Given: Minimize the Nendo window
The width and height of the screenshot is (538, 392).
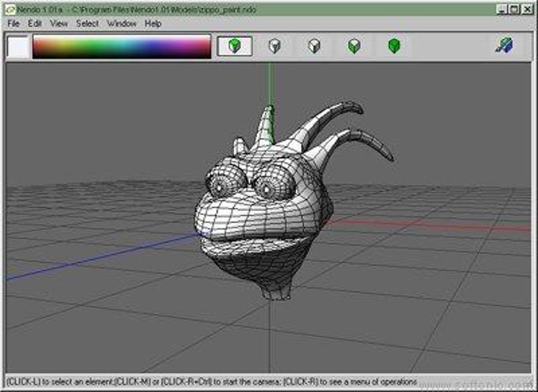Looking at the screenshot, I should (x=502, y=9).
